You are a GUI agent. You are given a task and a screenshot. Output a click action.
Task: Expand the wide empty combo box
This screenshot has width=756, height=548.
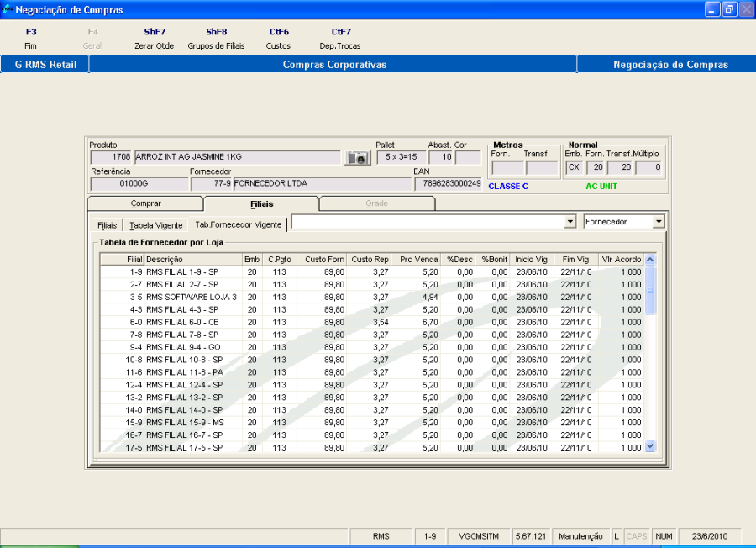pyautogui.click(x=570, y=222)
